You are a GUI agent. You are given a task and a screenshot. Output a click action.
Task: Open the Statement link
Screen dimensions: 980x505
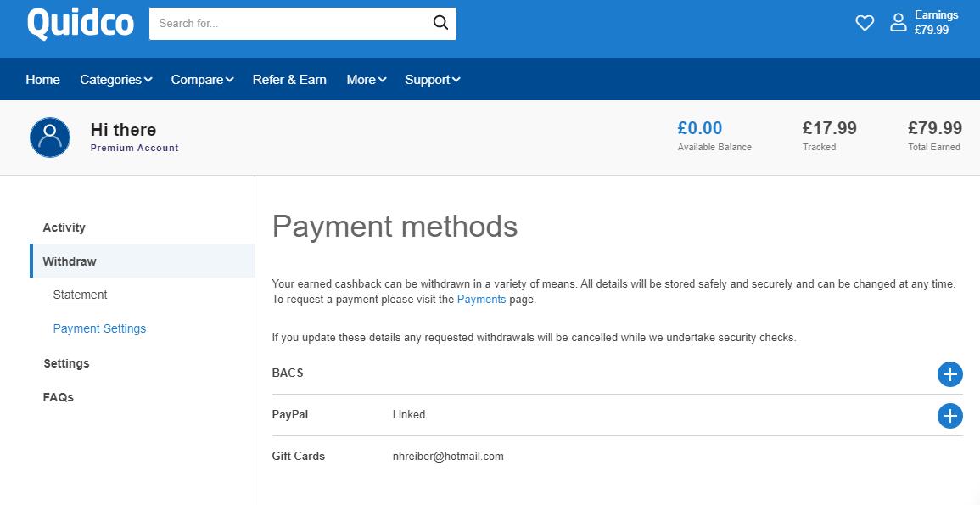[80, 295]
